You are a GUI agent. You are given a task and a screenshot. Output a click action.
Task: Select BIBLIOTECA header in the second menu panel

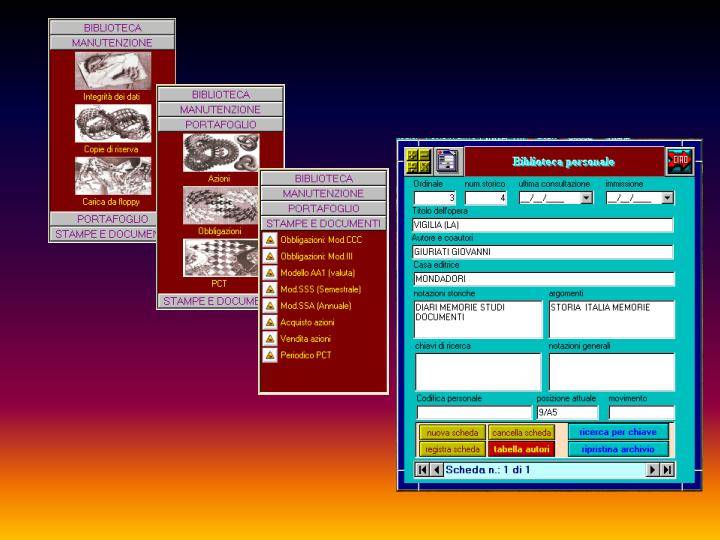[220, 95]
